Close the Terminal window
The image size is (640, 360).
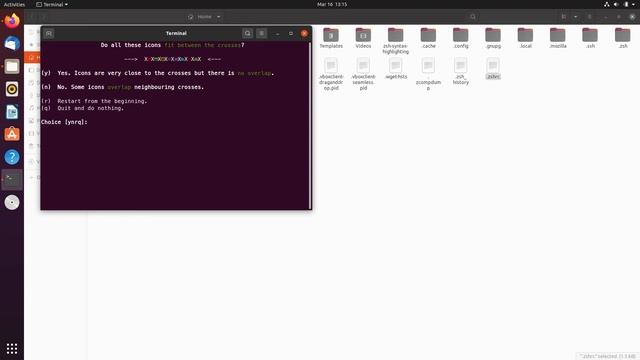point(304,33)
